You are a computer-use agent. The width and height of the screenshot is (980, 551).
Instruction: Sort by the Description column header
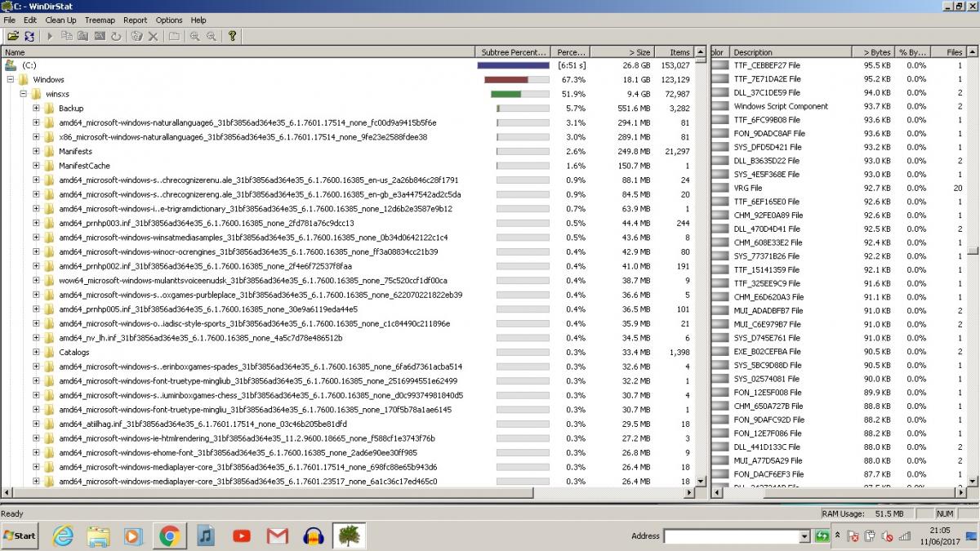pos(791,52)
